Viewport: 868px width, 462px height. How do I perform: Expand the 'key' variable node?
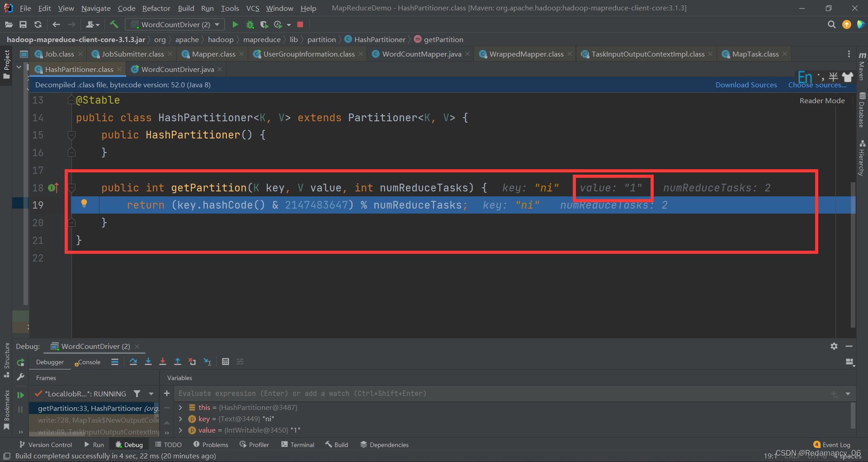click(180, 419)
